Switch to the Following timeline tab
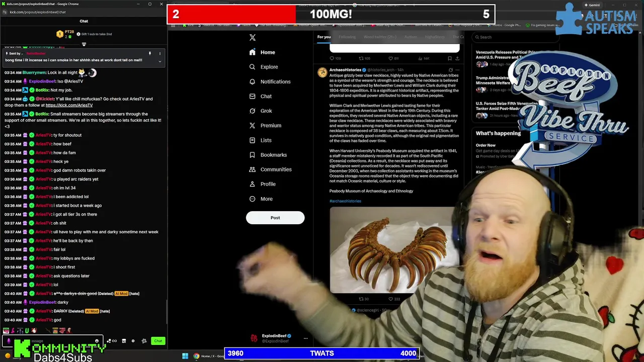The width and height of the screenshot is (644, 362). click(x=347, y=37)
